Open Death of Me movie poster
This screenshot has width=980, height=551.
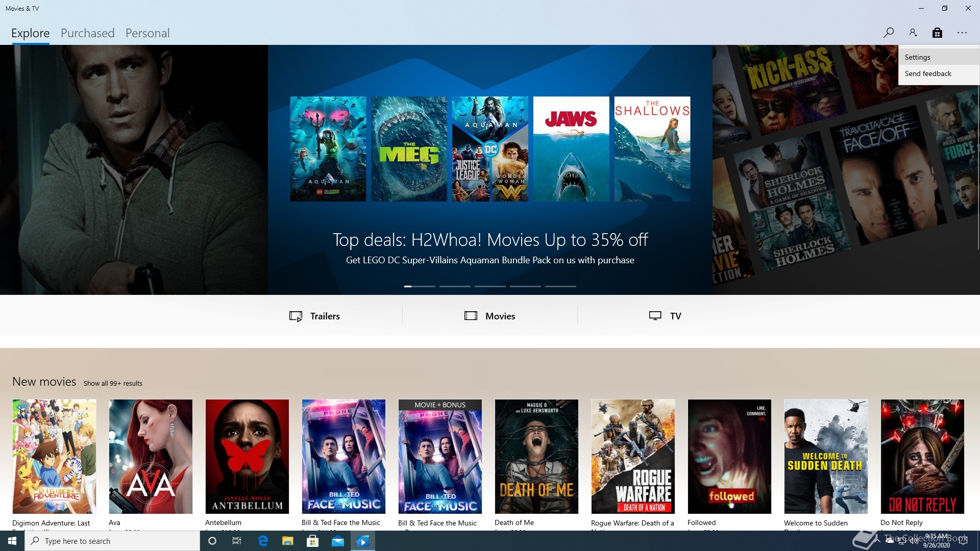(536, 457)
